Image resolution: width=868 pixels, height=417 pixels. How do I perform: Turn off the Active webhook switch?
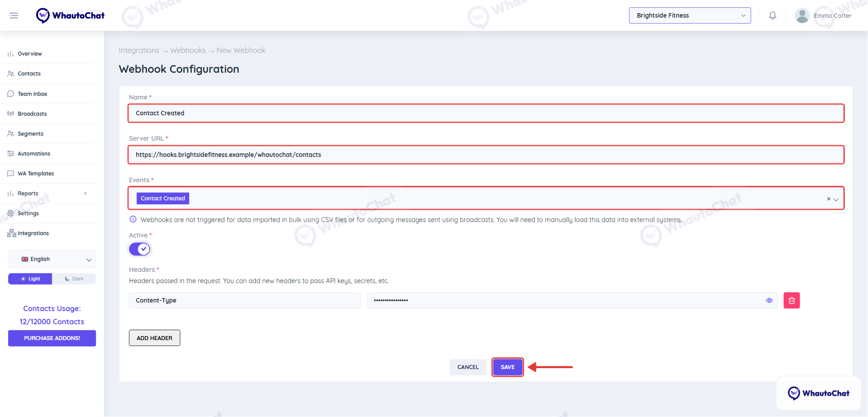[x=139, y=249]
